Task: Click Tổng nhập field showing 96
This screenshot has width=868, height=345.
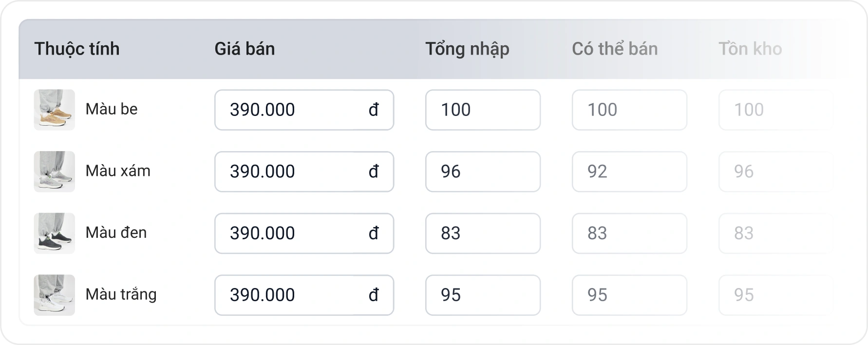Action: 483,172
